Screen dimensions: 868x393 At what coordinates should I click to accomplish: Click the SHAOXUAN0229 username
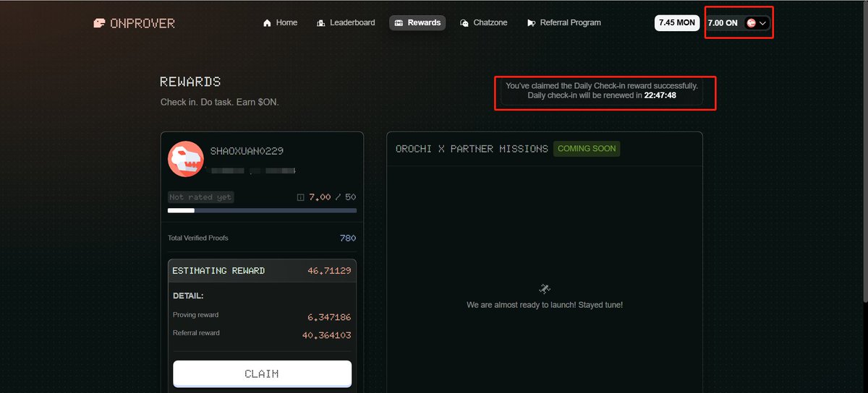[247, 151]
